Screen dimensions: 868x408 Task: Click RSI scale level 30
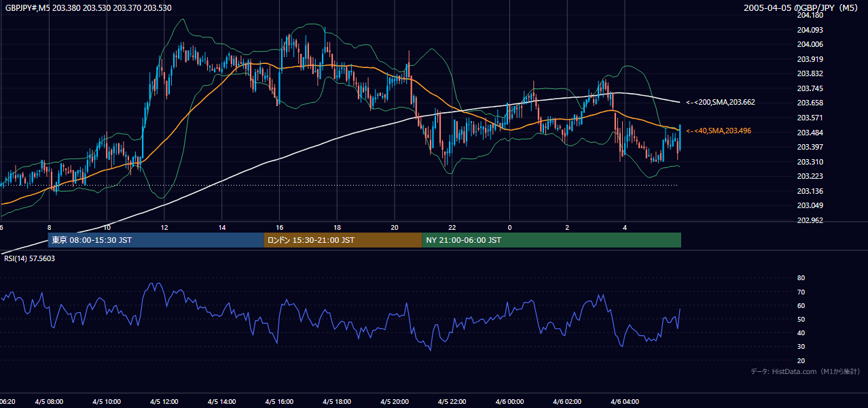click(801, 347)
